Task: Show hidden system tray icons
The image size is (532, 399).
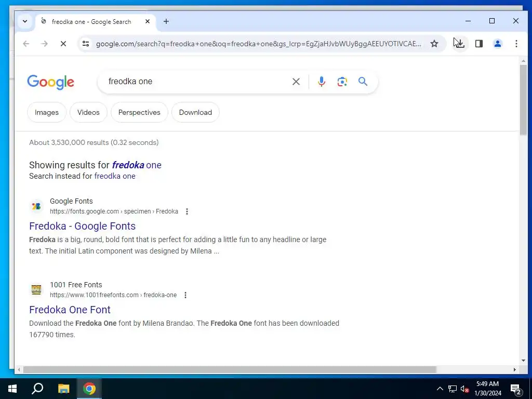Action: [x=440, y=389]
